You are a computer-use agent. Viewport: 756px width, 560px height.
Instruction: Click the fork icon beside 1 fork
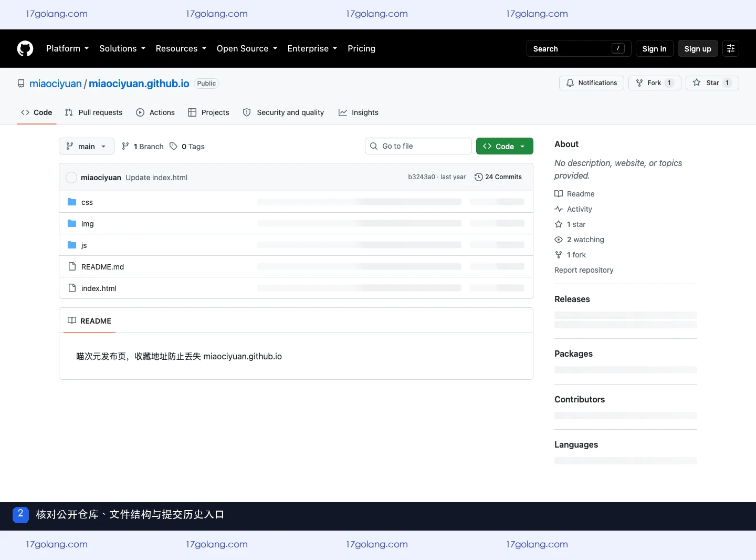point(559,255)
